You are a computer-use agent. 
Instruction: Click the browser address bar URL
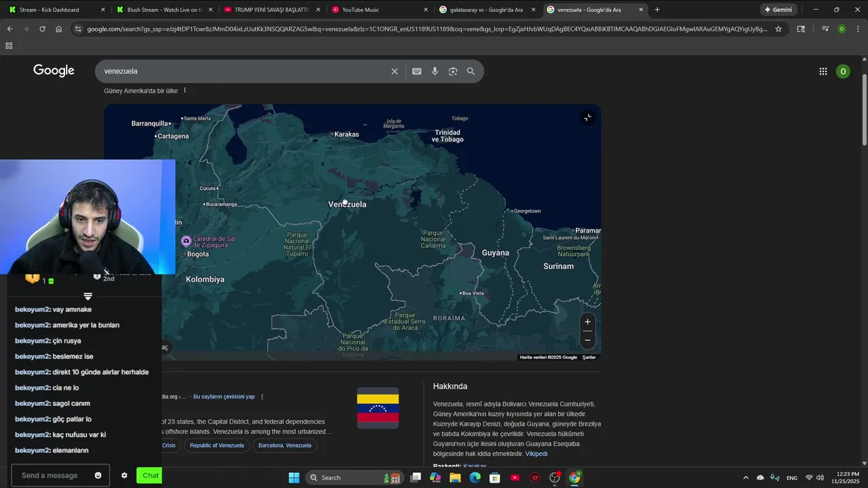point(427,29)
